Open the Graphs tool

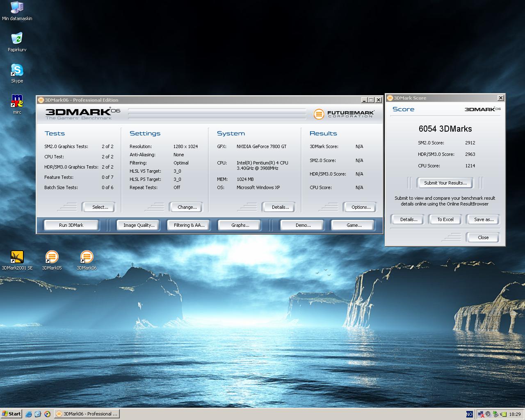[x=240, y=225]
